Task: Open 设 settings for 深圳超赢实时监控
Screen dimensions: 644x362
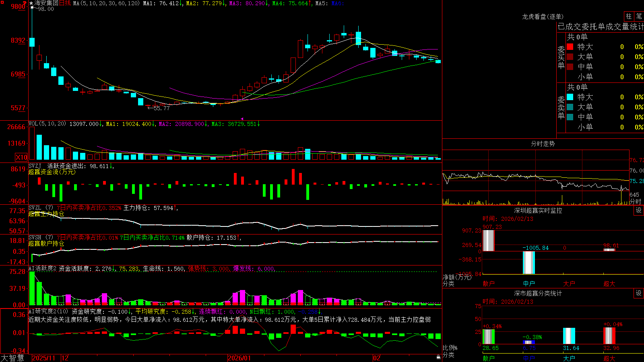Action: click(x=639, y=210)
